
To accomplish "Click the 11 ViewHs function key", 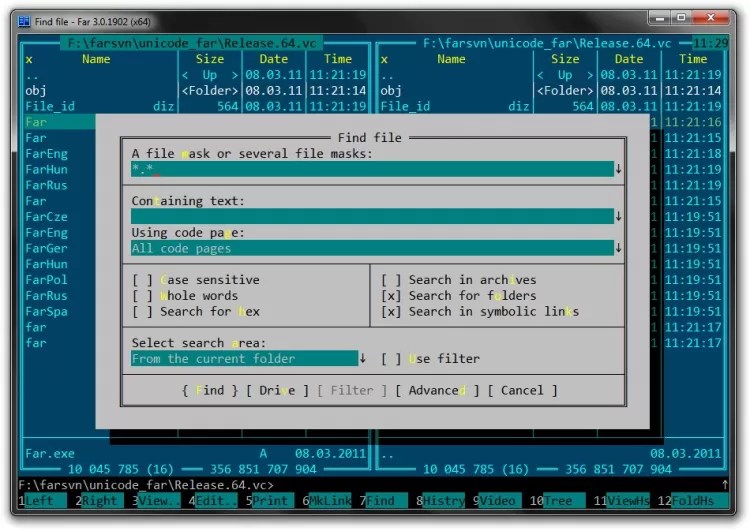I will pyautogui.click(x=622, y=500).
